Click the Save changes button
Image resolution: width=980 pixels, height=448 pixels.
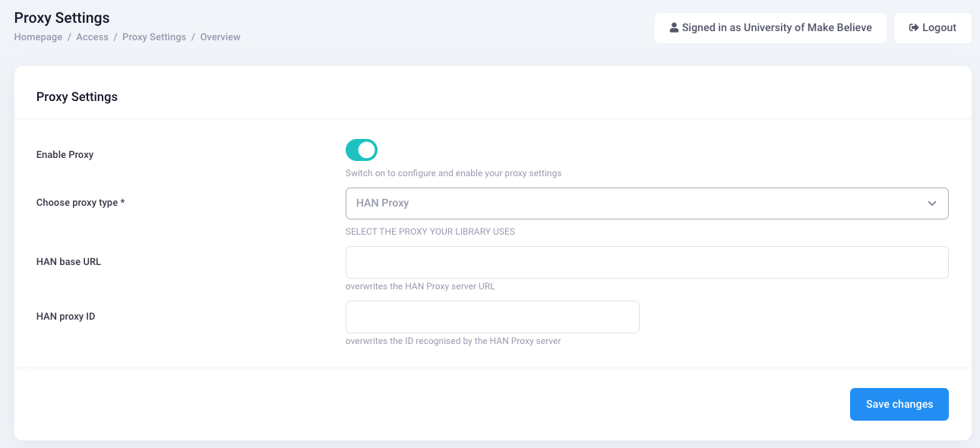[x=899, y=404]
